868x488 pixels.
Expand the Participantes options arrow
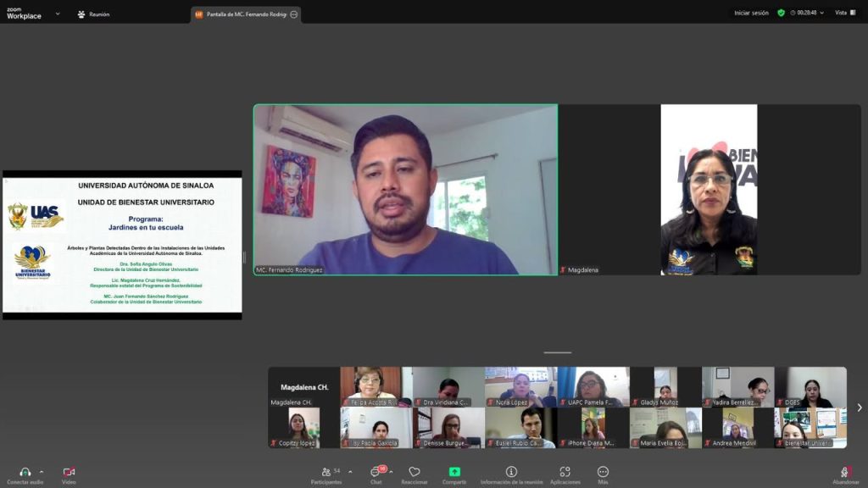[x=350, y=472]
